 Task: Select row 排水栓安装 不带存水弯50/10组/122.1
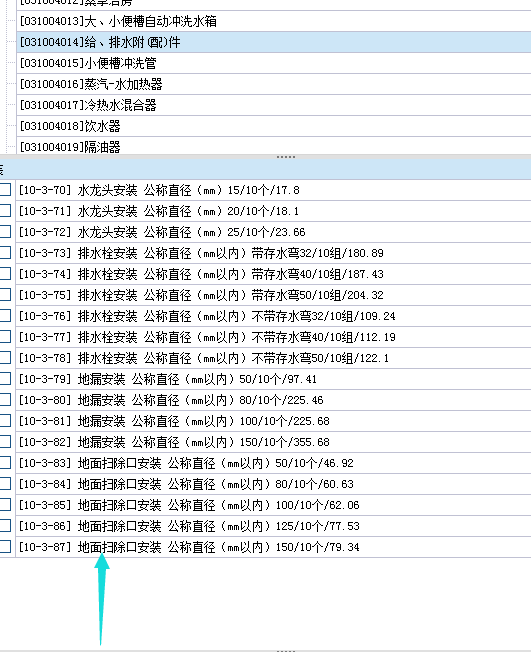pos(273,358)
